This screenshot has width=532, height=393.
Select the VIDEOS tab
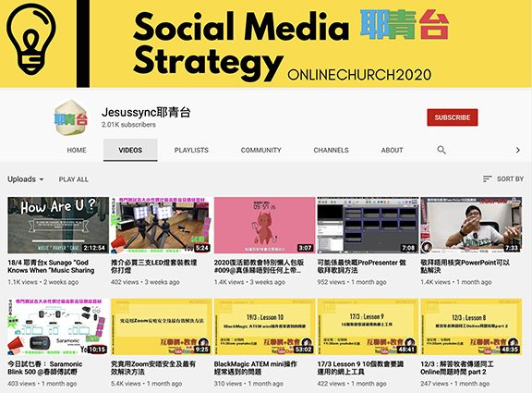130,150
